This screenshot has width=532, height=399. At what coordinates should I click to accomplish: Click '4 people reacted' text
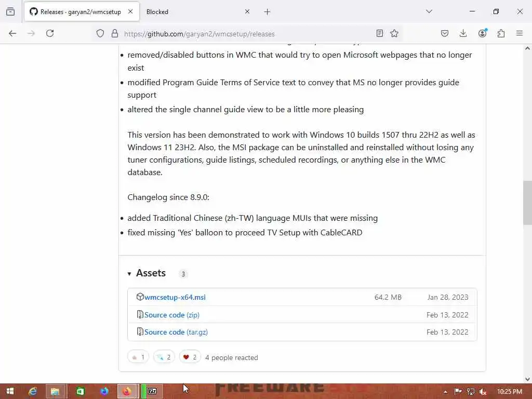click(x=231, y=357)
